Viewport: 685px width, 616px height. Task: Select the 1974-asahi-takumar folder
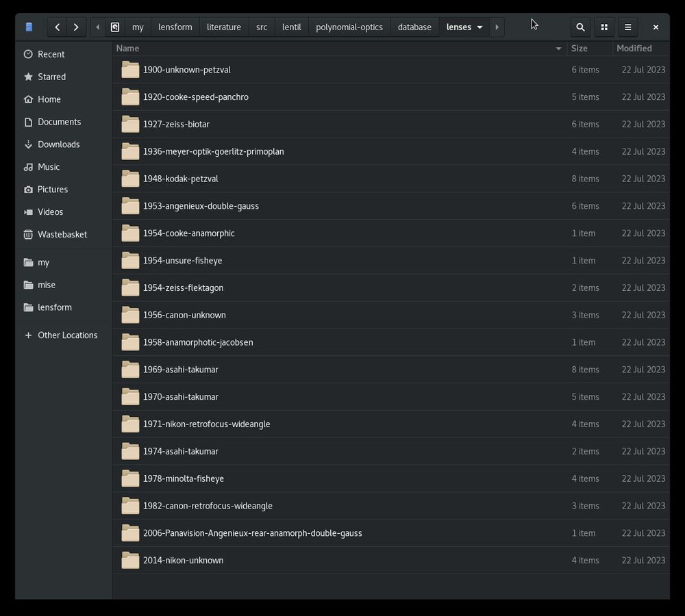pyautogui.click(x=391, y=452)
